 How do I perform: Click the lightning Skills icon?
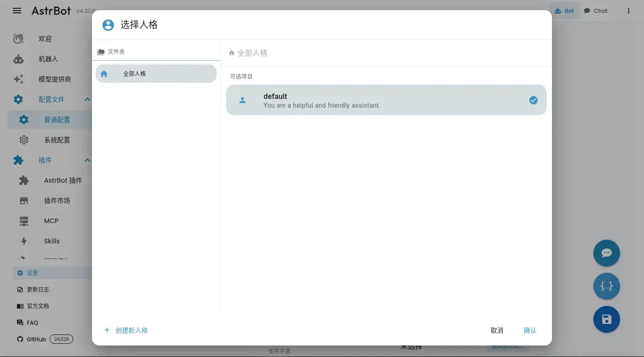(24, 241)
